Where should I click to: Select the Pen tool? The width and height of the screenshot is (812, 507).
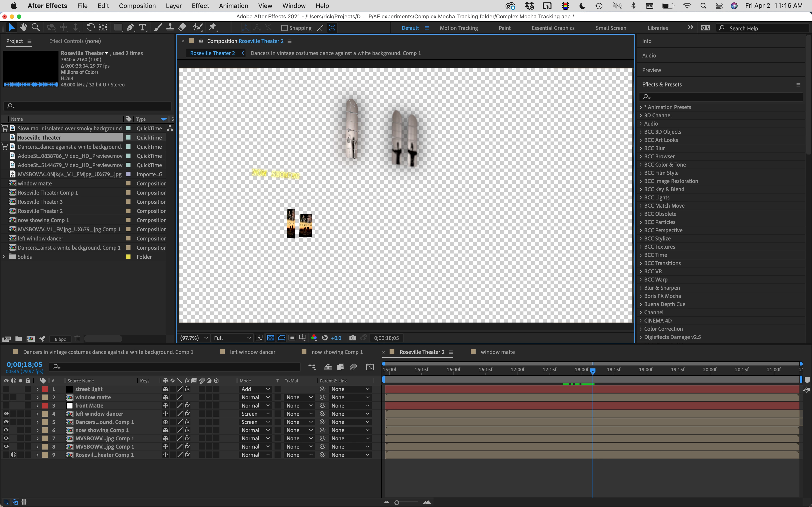pos(130,28)
